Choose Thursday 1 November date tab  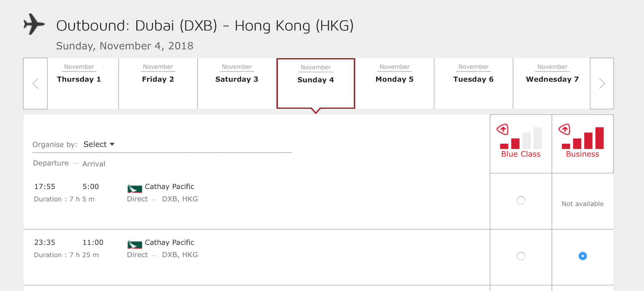[x=79, y=84]
